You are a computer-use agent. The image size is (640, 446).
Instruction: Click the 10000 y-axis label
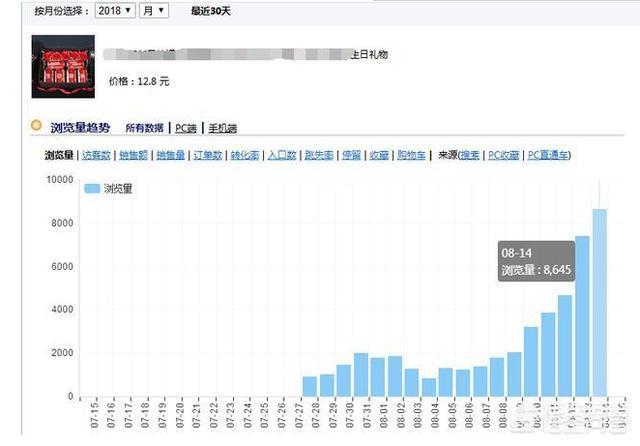pyautogui.click(x=60, y=180)
